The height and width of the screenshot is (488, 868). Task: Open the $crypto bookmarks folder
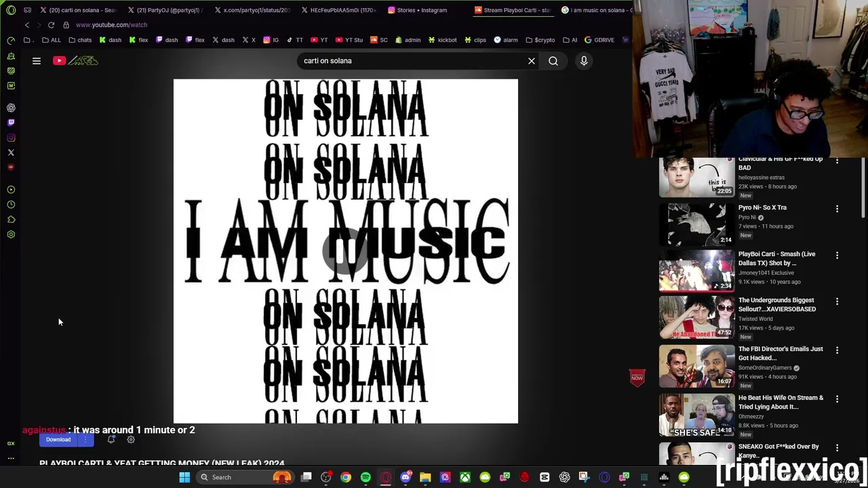pos(540,40)
